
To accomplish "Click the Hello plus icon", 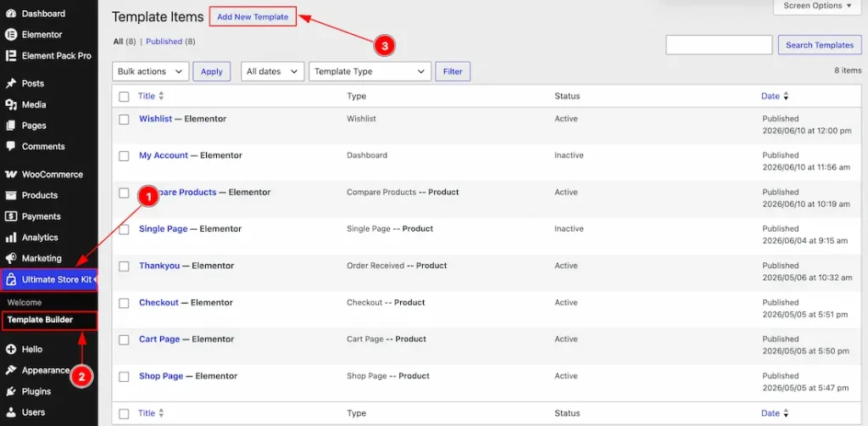I will pos(10,350).
